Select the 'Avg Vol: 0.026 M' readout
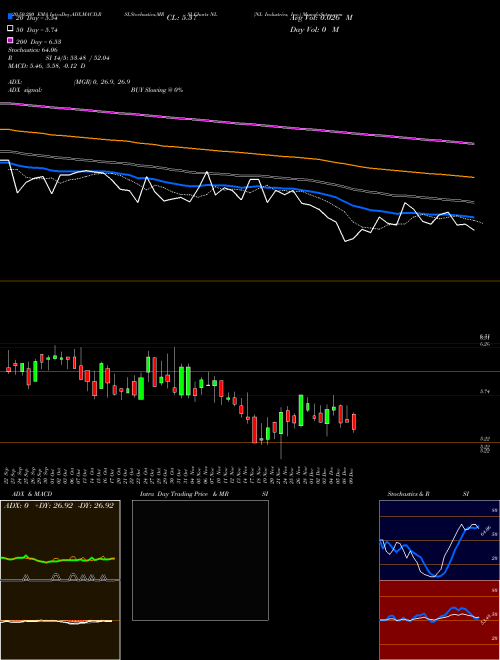The image size is (500, 660). pyautogui.click(x=321, y=18)
